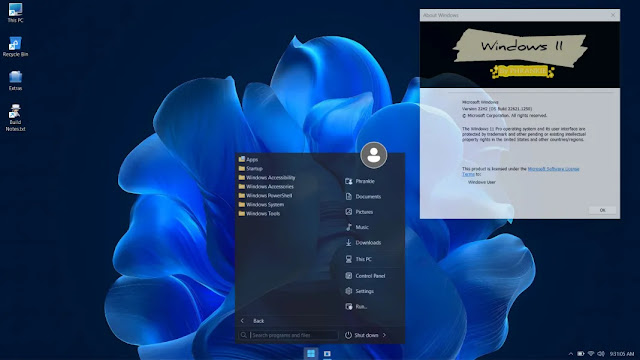Open This PC desktop icon
640x360 pixels.
point(15,12)
